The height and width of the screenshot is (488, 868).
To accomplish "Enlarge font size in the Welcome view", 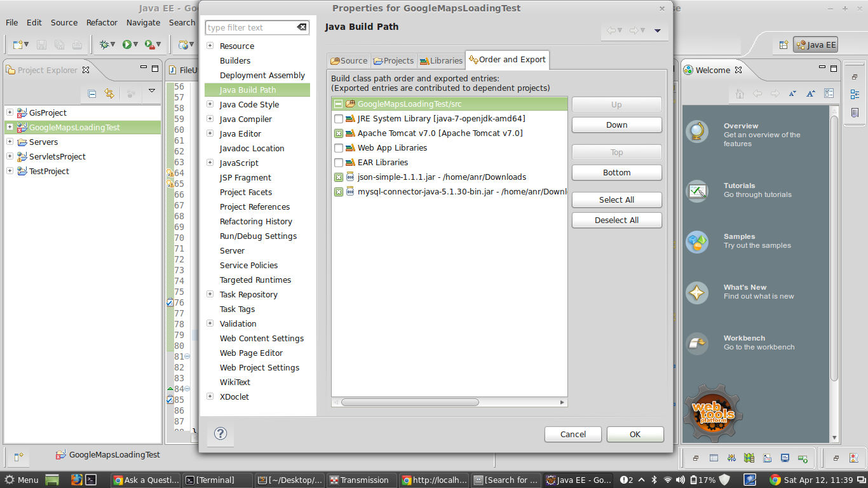I will tap(811, 93).
